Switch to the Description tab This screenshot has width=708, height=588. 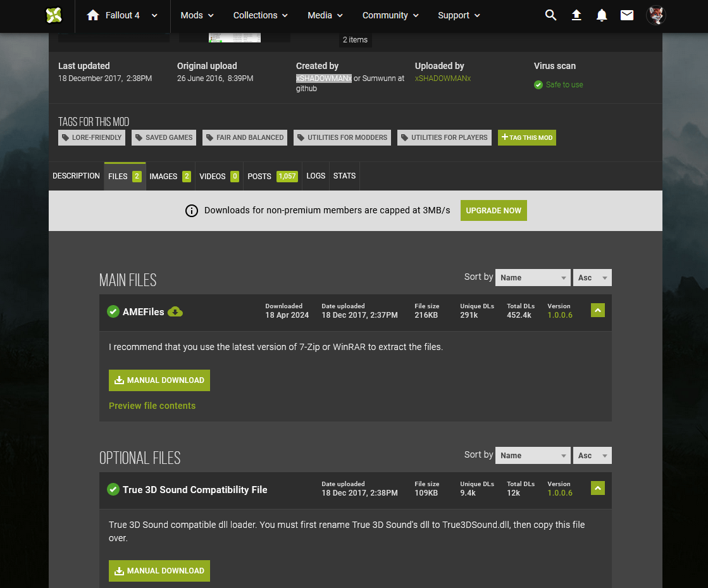click(x=76, y=176)
